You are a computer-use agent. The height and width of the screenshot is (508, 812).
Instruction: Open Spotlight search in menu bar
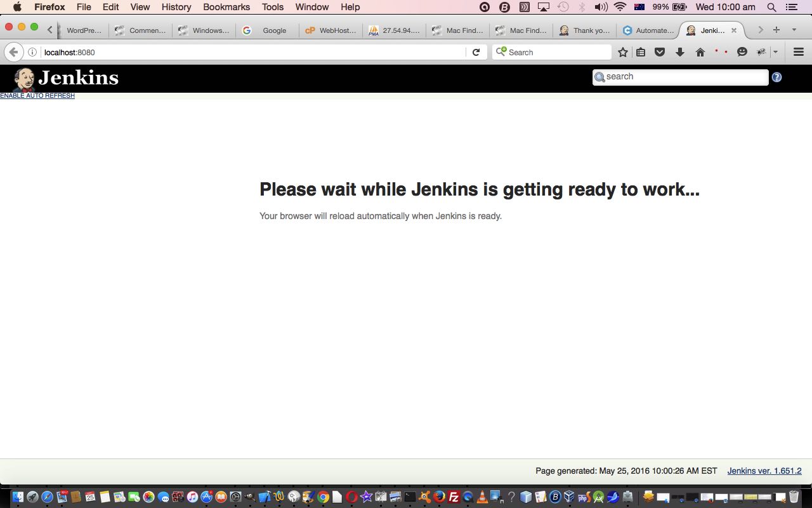coord(771,7)
